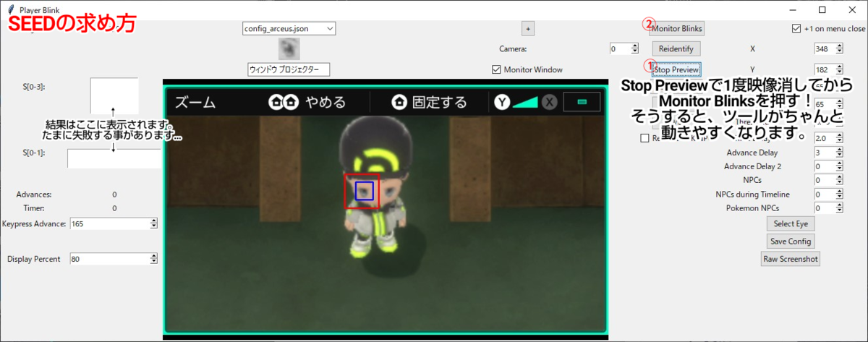Increase the Y spinbox value

[839, 67]
